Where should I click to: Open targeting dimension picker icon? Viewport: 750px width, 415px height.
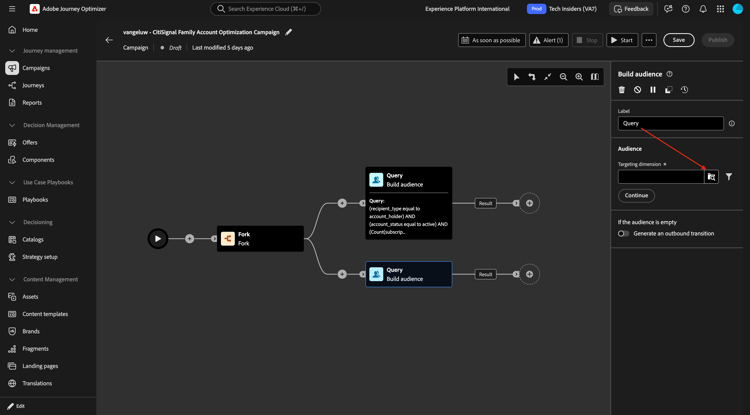tap(712, 177)
